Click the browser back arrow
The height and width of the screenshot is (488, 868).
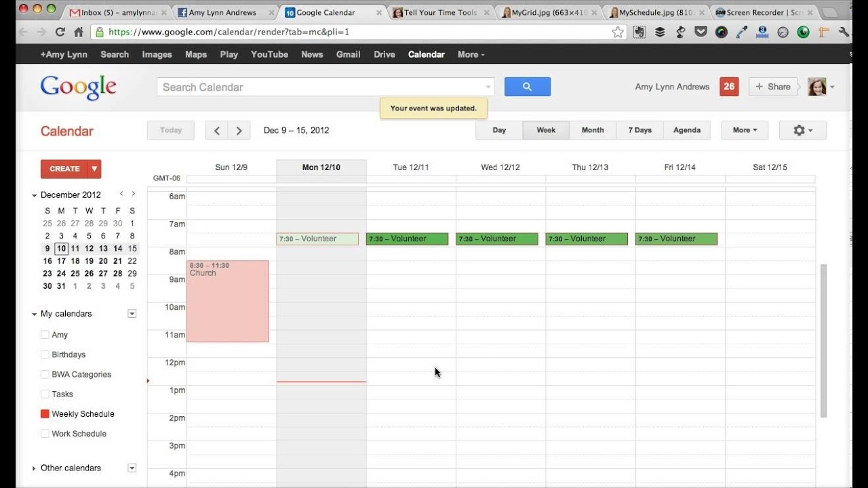coord(24,32)
